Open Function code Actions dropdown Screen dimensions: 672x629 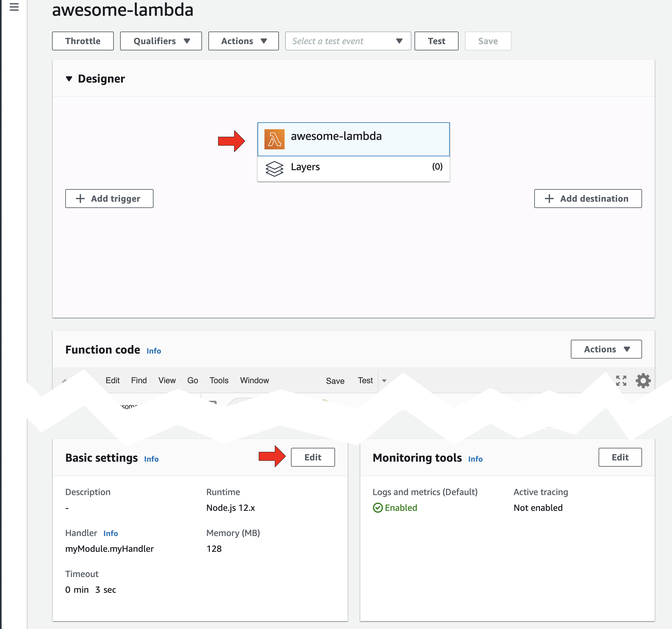606,349
